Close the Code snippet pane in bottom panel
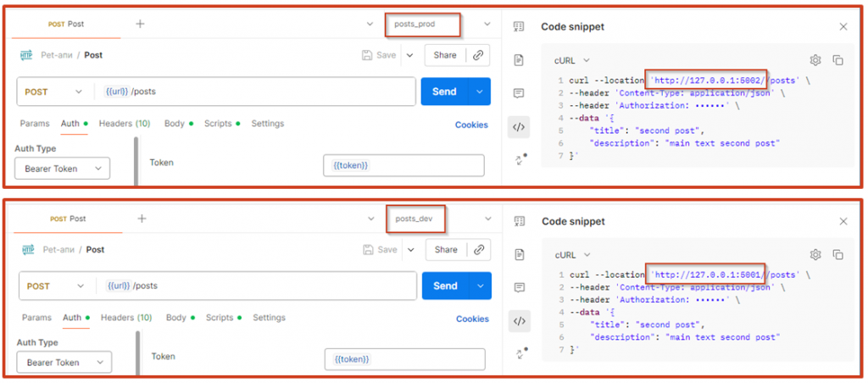This screenshot has width=868, height=383. coord(843,221)
